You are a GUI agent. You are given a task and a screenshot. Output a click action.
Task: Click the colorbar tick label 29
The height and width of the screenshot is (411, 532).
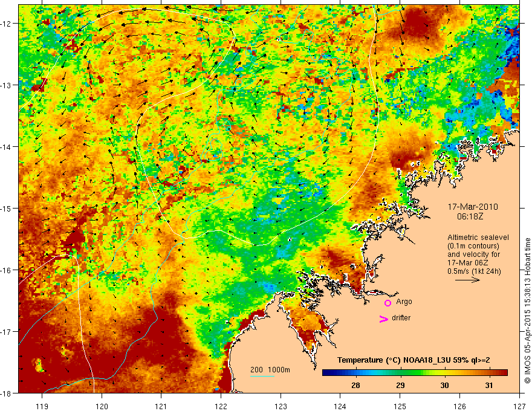[400, 385]
